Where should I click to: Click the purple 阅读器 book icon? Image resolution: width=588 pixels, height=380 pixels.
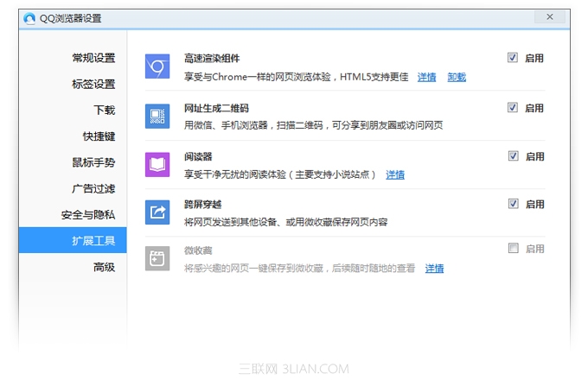(157, 165)
